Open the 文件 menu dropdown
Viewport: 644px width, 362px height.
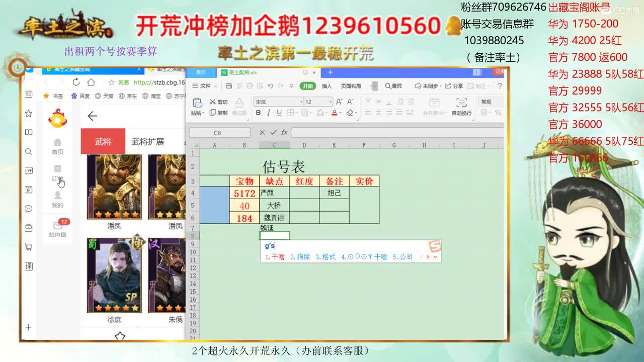(x=204, y=86)
